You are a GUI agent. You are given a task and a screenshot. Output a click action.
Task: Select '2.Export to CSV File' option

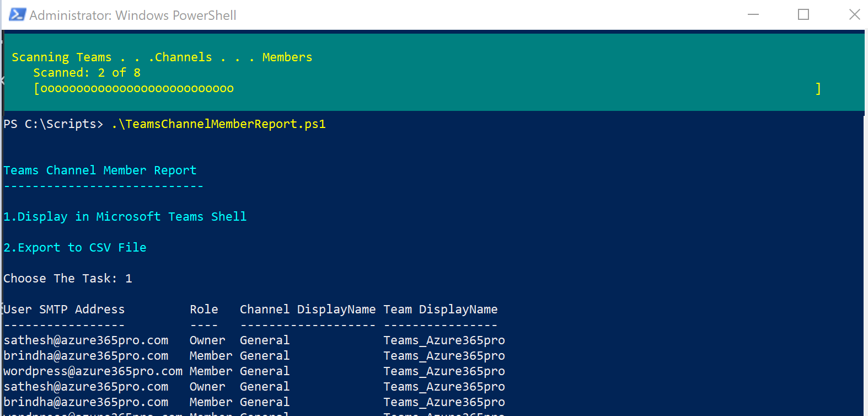coord(75,248)
